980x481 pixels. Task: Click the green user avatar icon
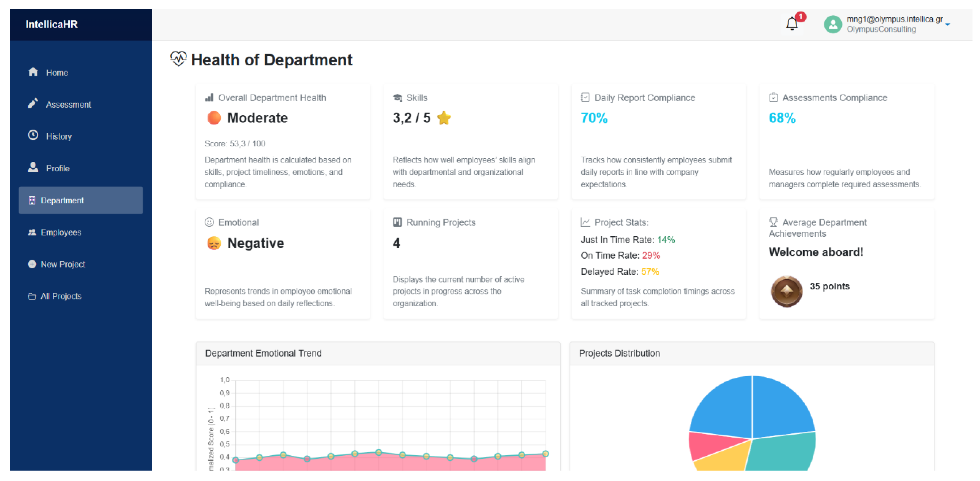(833, 24)
